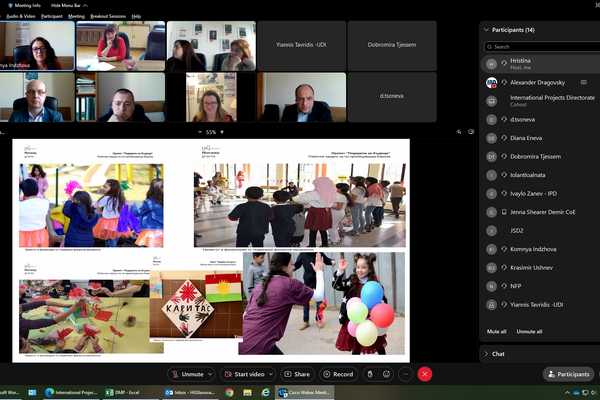
Task: Click headset audio icon beside Hristina
Action: click(x=504, y=64)
